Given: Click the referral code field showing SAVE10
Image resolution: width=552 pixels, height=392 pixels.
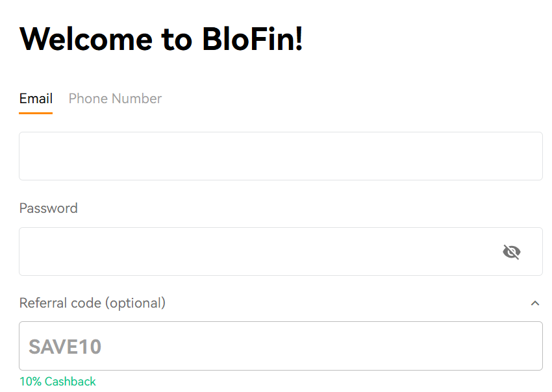Looking at the screenshot, I should tap(281, 346).
